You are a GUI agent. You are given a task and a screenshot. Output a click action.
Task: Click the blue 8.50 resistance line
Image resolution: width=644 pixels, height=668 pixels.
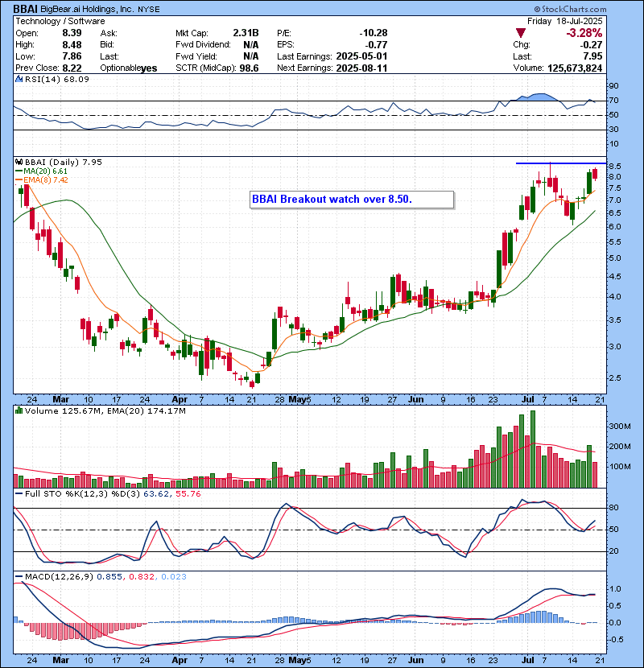click(560, 163)
